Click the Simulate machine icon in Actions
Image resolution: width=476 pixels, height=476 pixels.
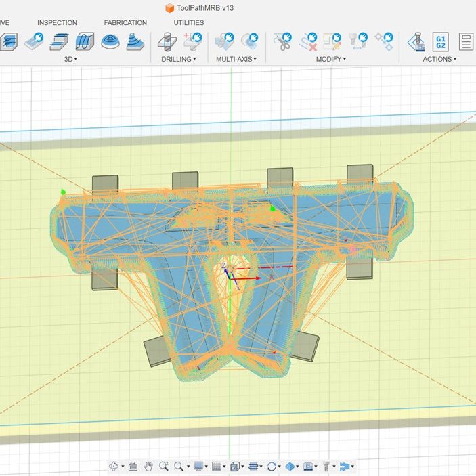(415, 41)
